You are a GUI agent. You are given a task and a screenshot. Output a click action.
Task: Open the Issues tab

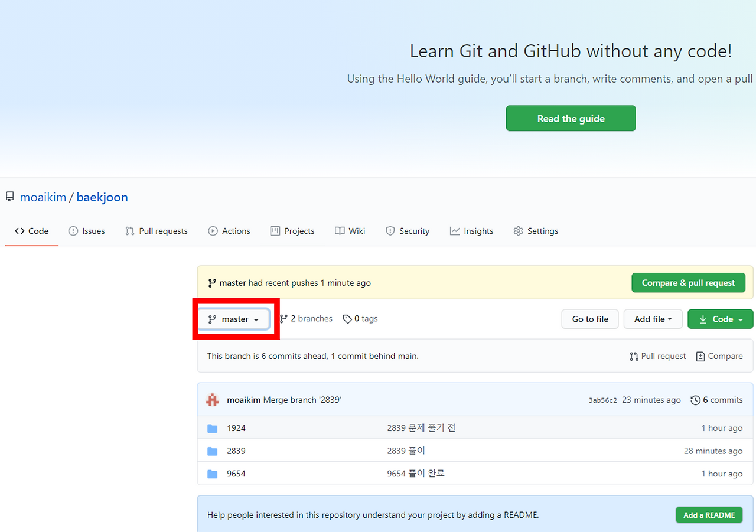[87, 231]
